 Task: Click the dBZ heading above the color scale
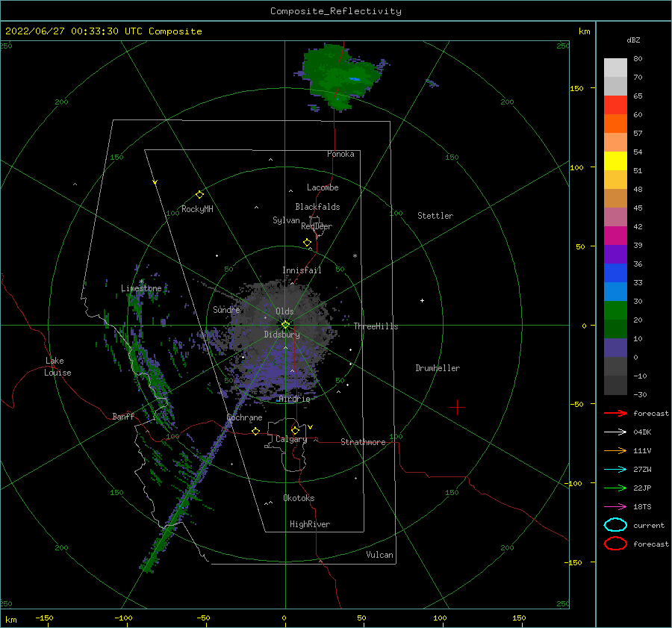(633, 40)
